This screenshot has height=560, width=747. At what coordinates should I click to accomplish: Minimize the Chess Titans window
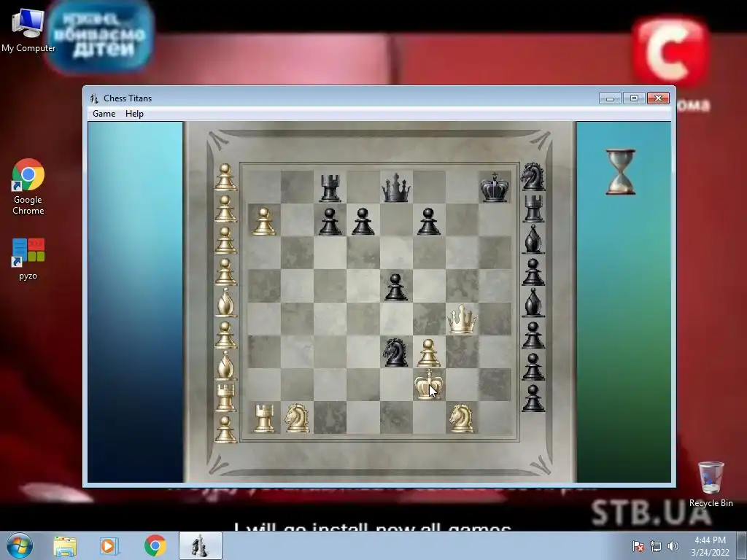point(610,98)
